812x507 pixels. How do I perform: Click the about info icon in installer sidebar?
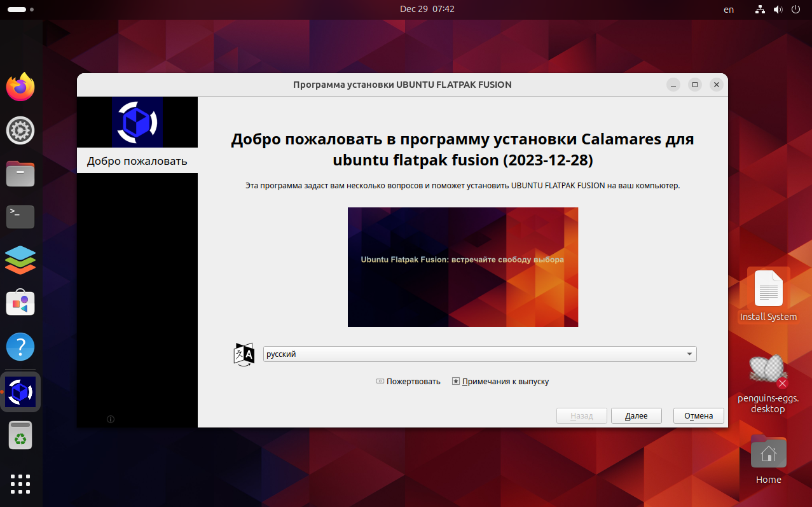coord(110,419)
